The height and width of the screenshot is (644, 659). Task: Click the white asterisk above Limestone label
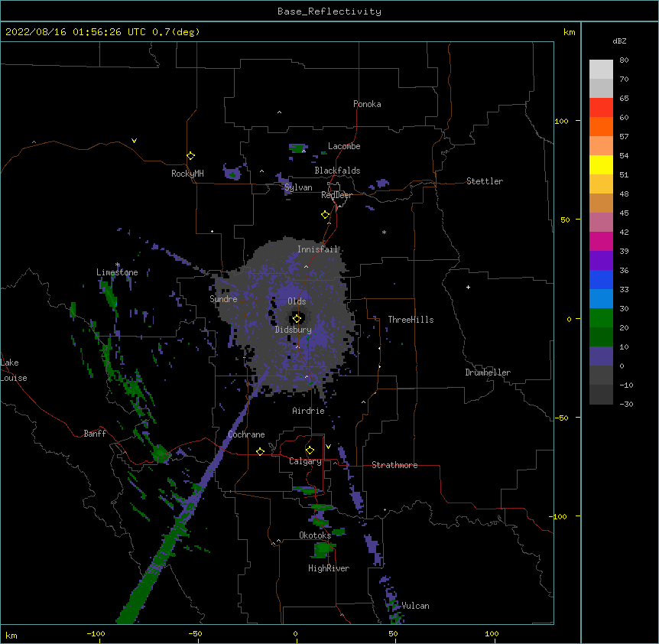click(118, 265)
